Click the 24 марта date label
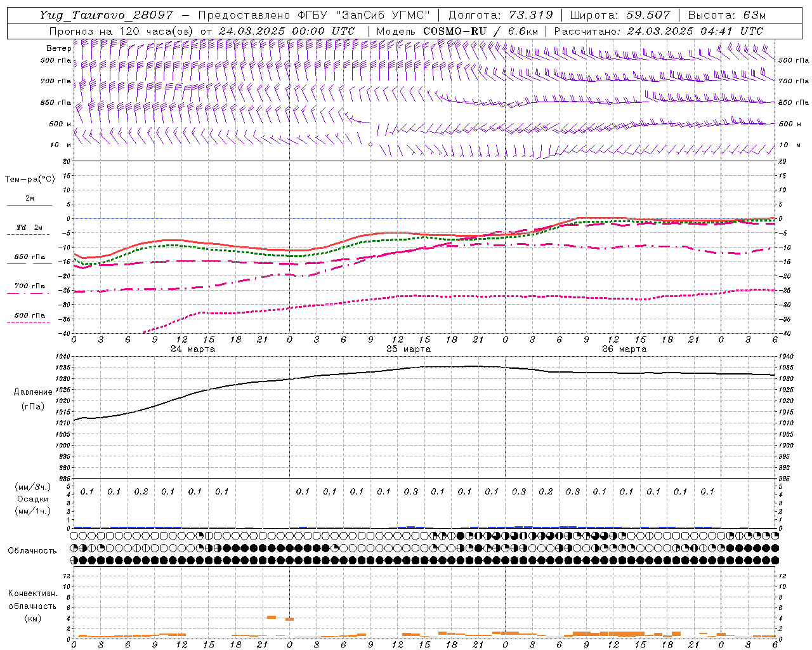Viewport: 812px width, 650px height. pos(193,349)
